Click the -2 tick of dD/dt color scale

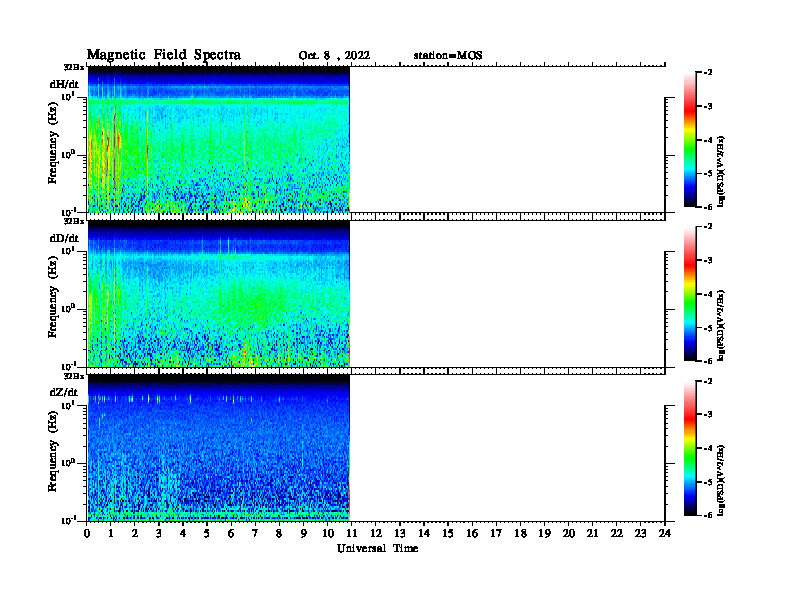pos(708,227)
